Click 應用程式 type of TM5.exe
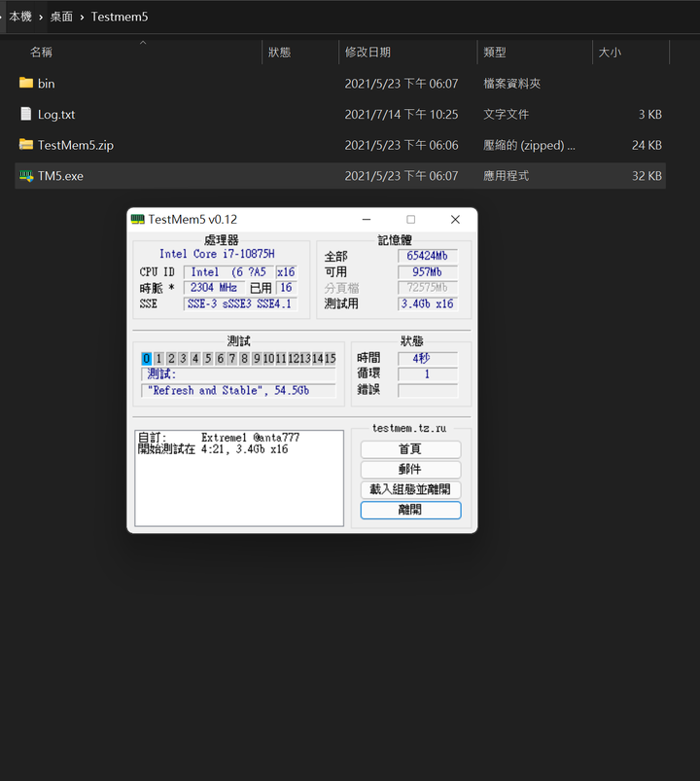The width and height of the screenshot is (700, 781). [x=506, y=176]
